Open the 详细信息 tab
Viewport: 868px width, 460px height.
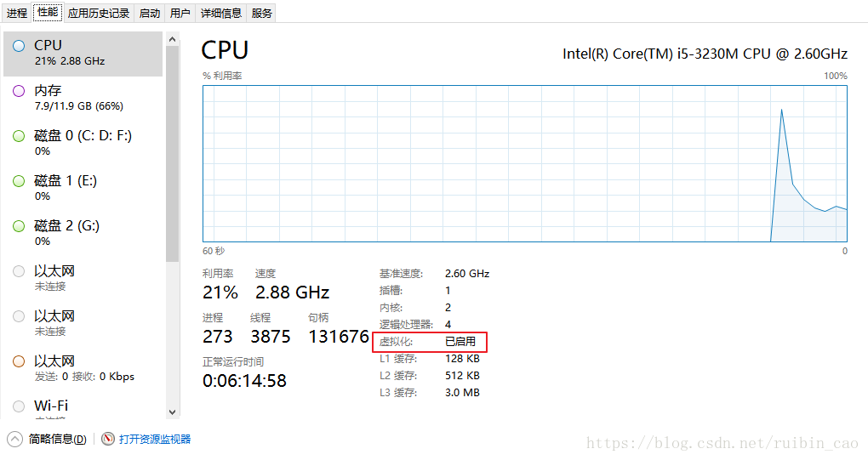221,13
